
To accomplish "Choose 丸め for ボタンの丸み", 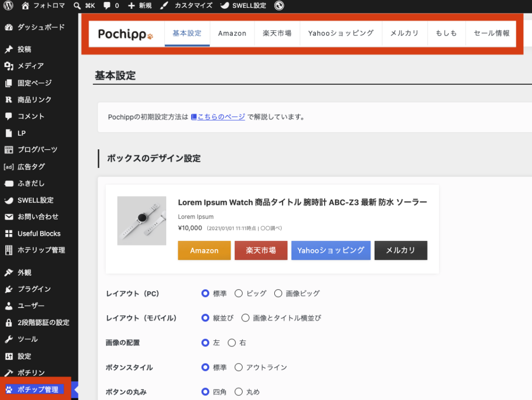I will click(238, 392).
